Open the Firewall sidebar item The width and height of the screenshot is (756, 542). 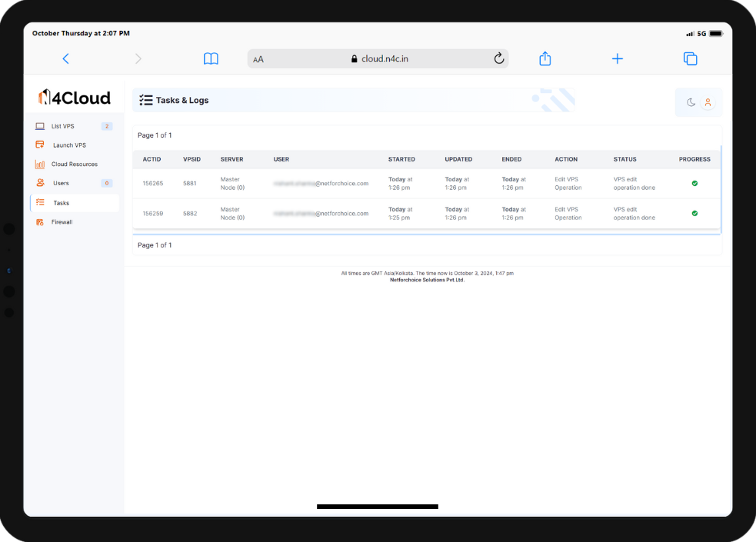pyautogui.click(x=62, y=222)
